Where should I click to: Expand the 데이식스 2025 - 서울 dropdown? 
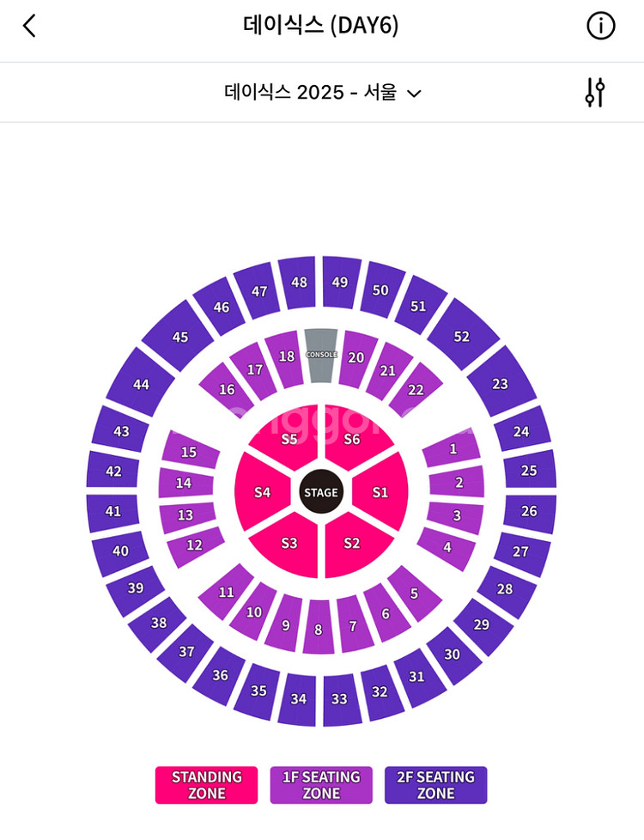[323, 92]
